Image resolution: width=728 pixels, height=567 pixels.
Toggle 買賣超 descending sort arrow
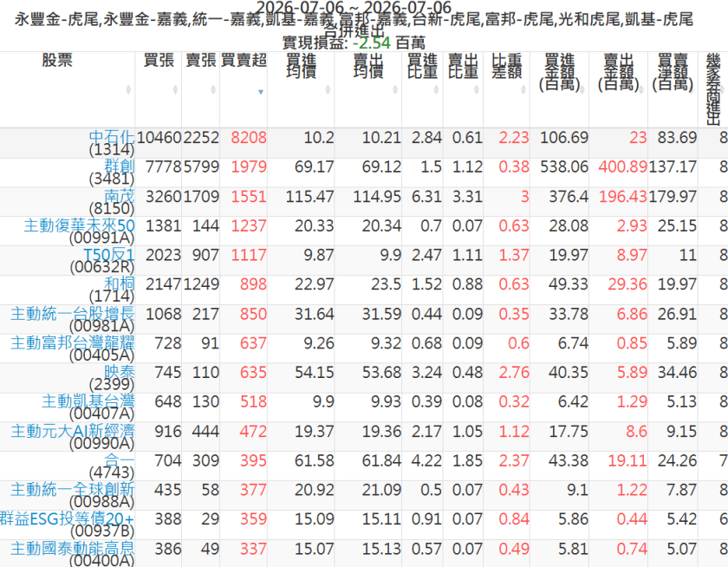pyautogui.click(x=261, y=92)
